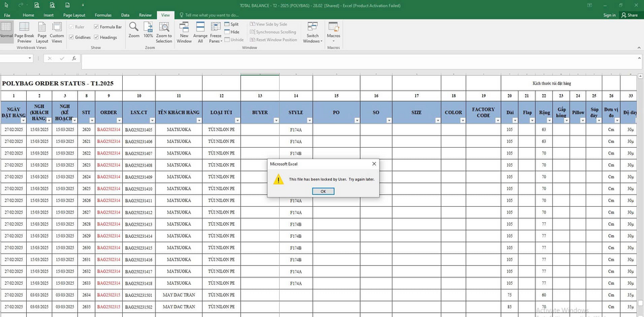
Task: Switch to the Home tab
Action: 28,15
